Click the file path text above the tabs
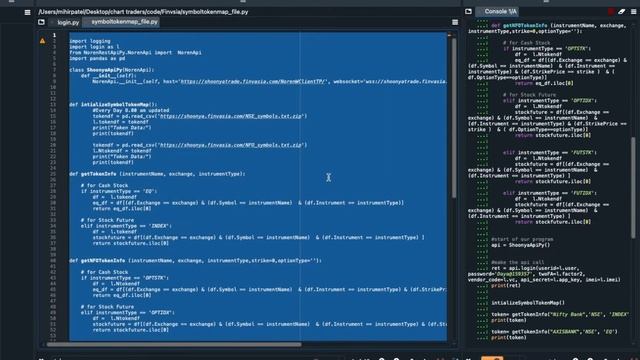640x360 pixels. coord(143,12)
